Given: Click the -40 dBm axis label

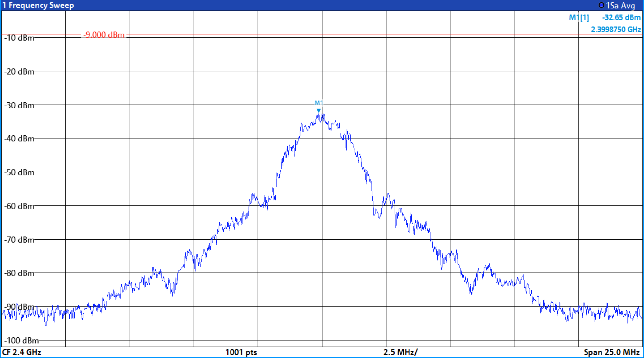Looking at the screenshot, I should pyautogui.click(x=19, y=139).
